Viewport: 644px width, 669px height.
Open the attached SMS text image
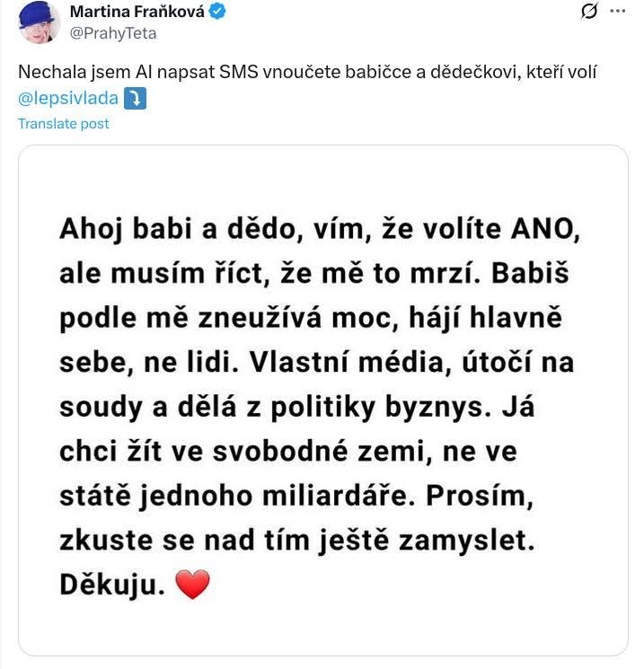pyautogui.click(x=323, y=401)
